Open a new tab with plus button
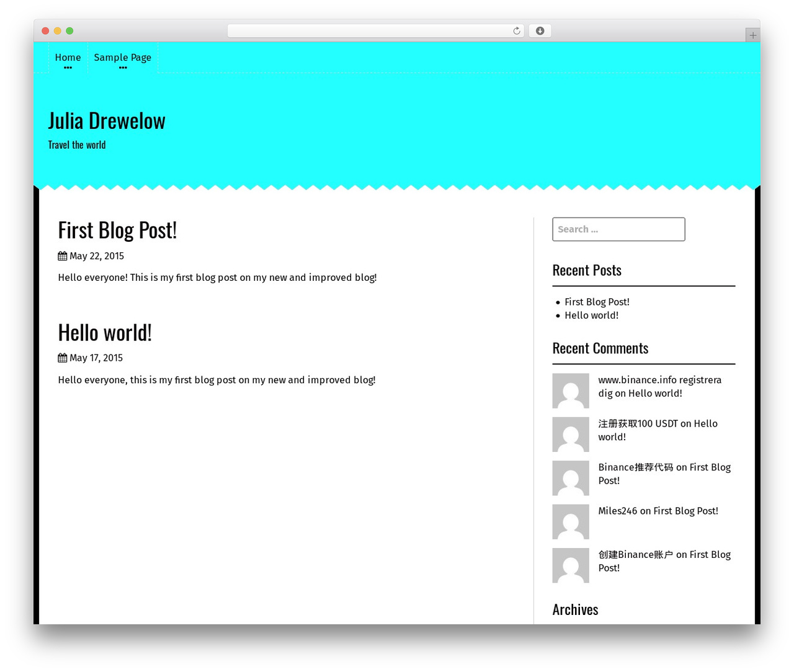 tap(752, 35)
